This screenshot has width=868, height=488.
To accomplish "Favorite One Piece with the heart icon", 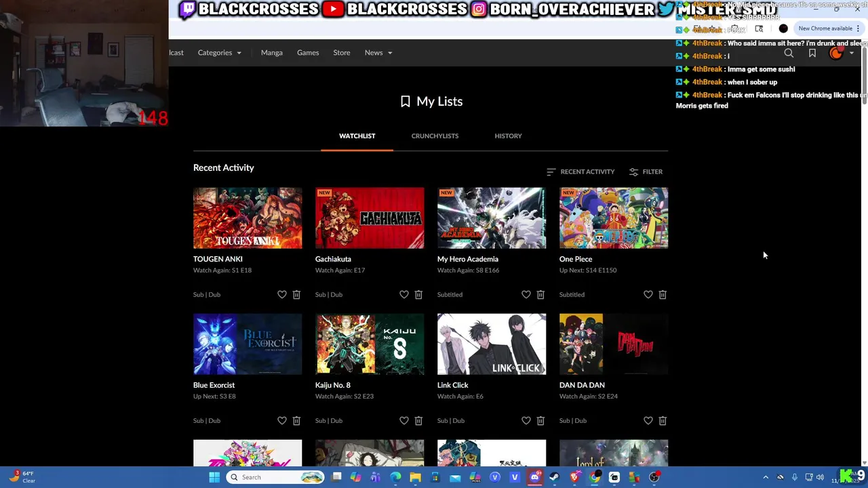I will tap(648, 295).
